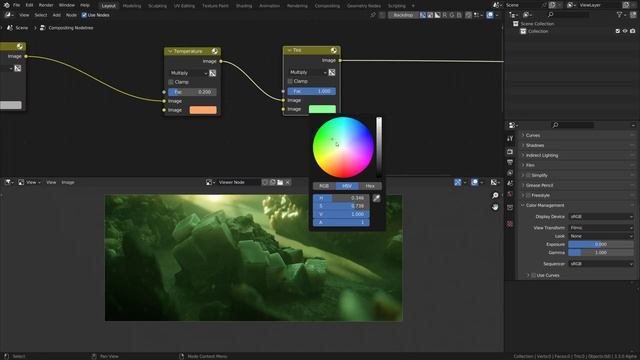Click the pin node tree icon
The height and width of the screenshot is (360, 640).
373,15
